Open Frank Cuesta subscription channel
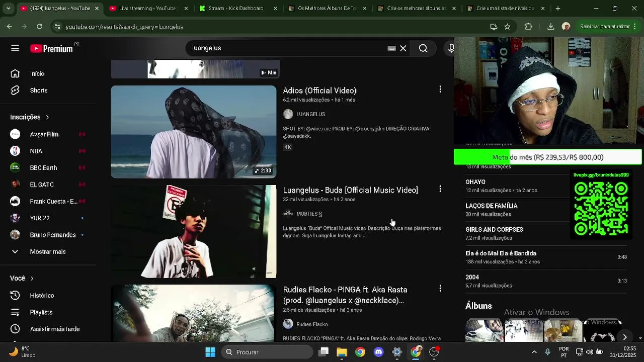This screenshot has height=362, width=644. click(48, 202)
